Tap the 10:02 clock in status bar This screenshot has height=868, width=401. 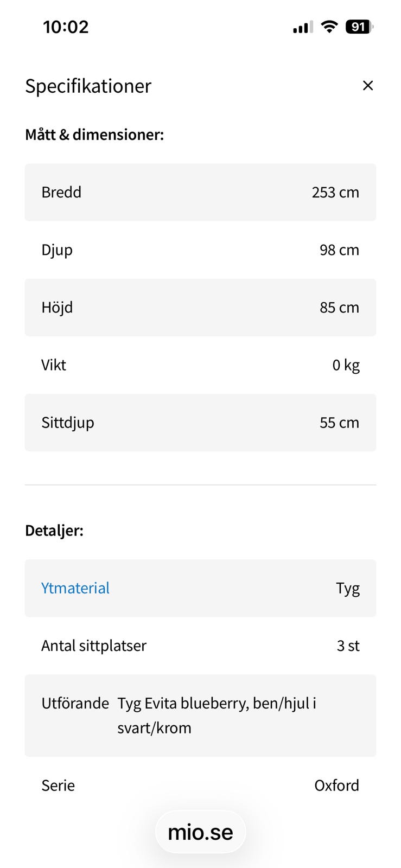pos(66,27)
